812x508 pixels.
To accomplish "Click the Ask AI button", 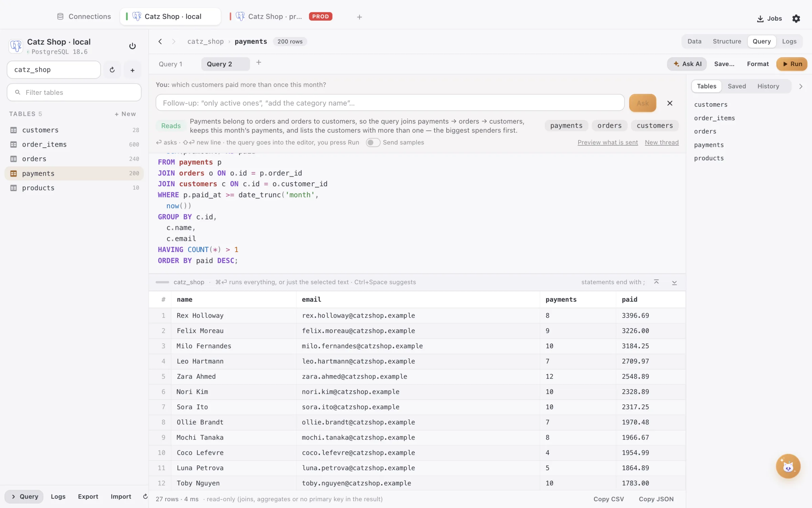I will [x=687, y=64].
